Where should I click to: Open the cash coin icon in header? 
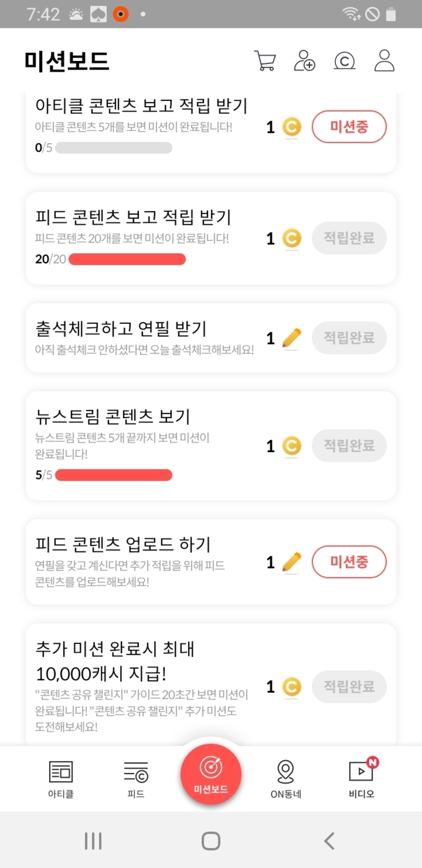click(x=344, y=61)
